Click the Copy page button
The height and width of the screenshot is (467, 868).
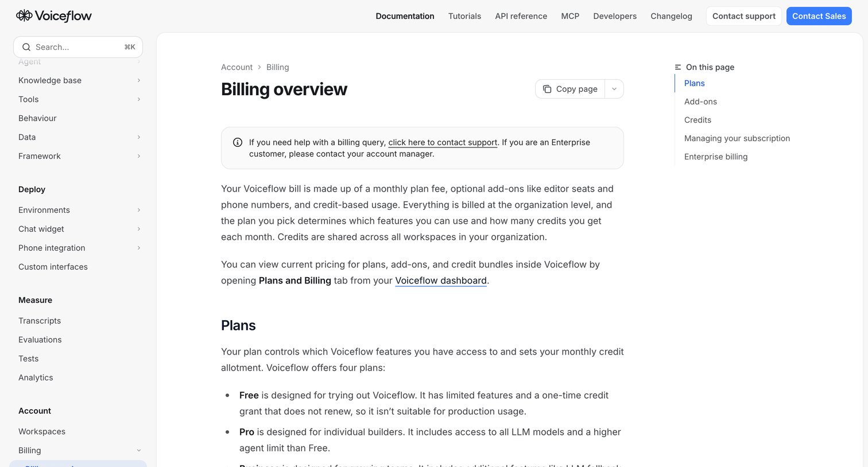pyautogui.click(x=570, y=89)
